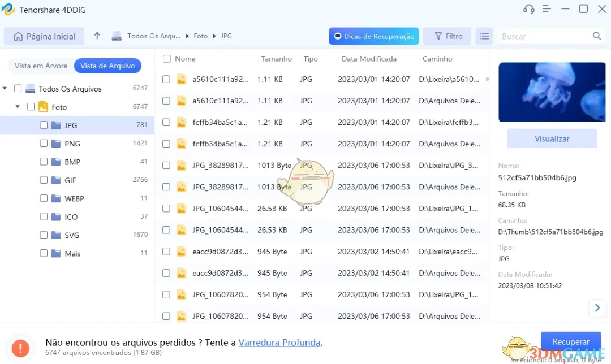Select the Todos Os Arquivos checkbox
This screenshot has height=364, width=611.
pos(18,88)
